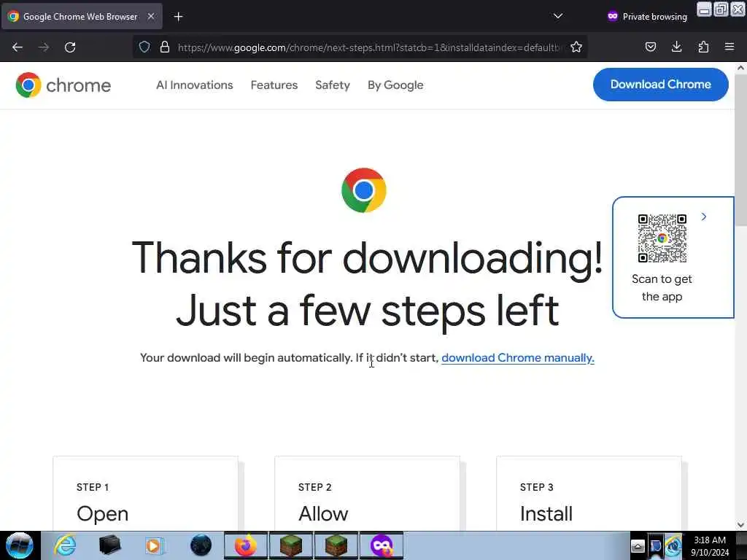Screen dimensions: 747x560
Task: Open a new tab with plus button
Action: (178, 17)
